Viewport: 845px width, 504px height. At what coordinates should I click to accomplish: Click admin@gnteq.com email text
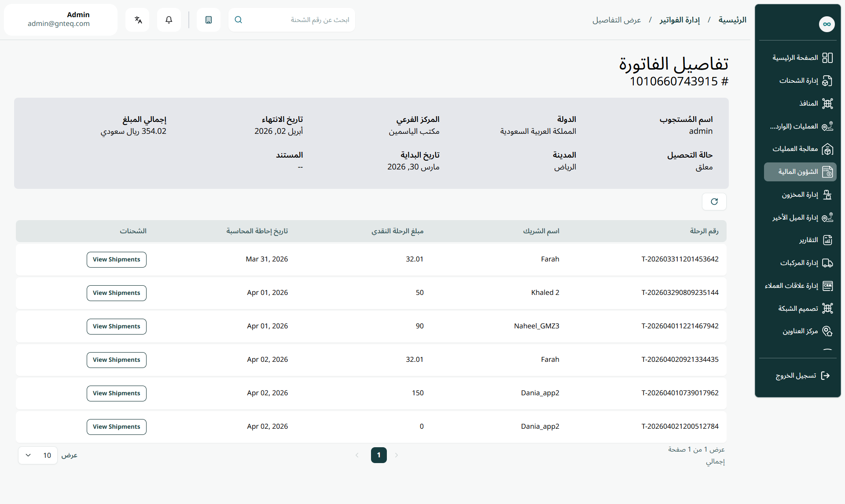pyautogui.click(x=59, y=24)
